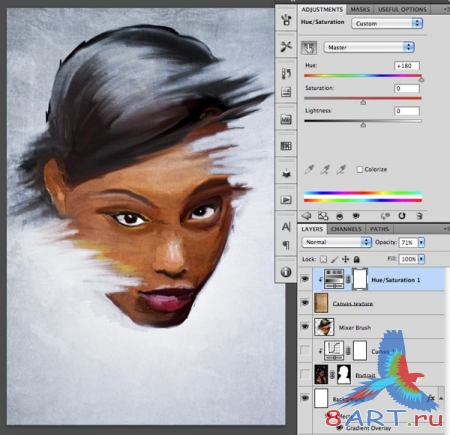Open the Fill slider arrow
This screenshot has width=450, height=435.
[x=421, y=259]
